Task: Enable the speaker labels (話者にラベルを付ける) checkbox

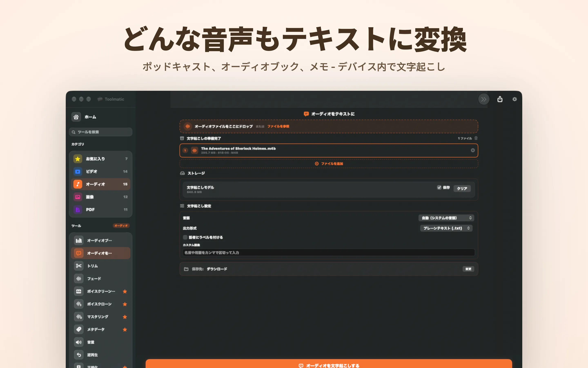Action: [185, 237]
